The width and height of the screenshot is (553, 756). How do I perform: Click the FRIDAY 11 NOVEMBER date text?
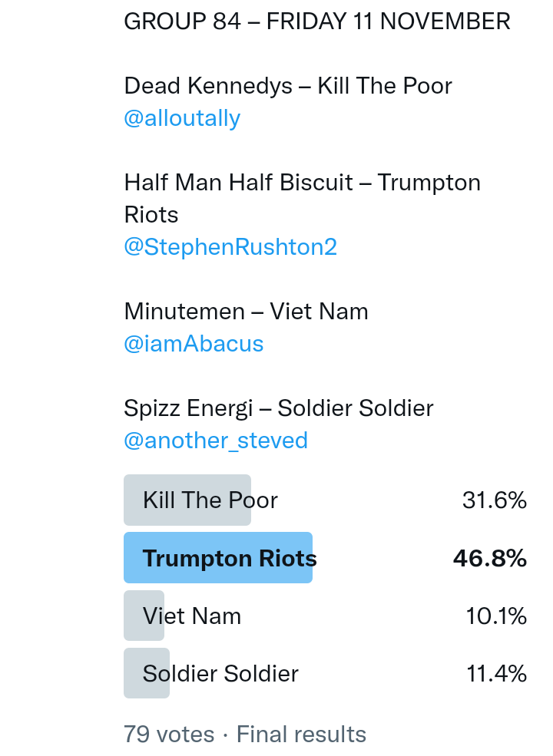pyautogui.click(x=388, y=21)
